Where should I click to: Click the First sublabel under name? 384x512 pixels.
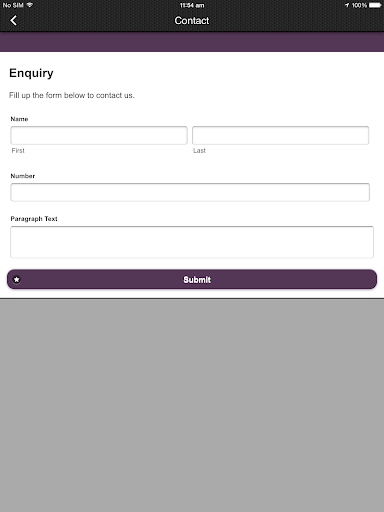tap(18, 151)
